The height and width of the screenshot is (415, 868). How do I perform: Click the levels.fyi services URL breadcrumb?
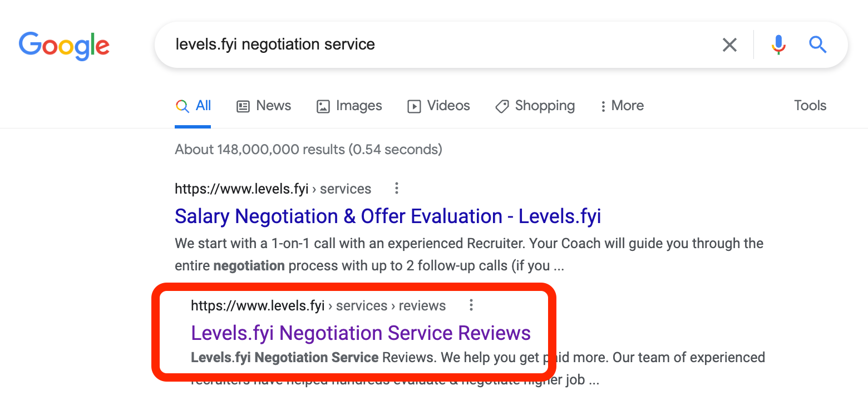(273, 189)
